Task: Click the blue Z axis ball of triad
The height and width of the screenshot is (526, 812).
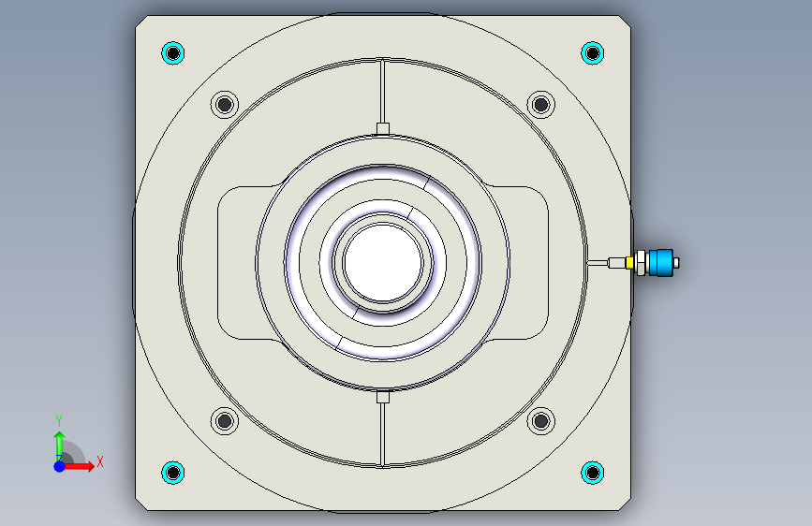Action: 60,466
